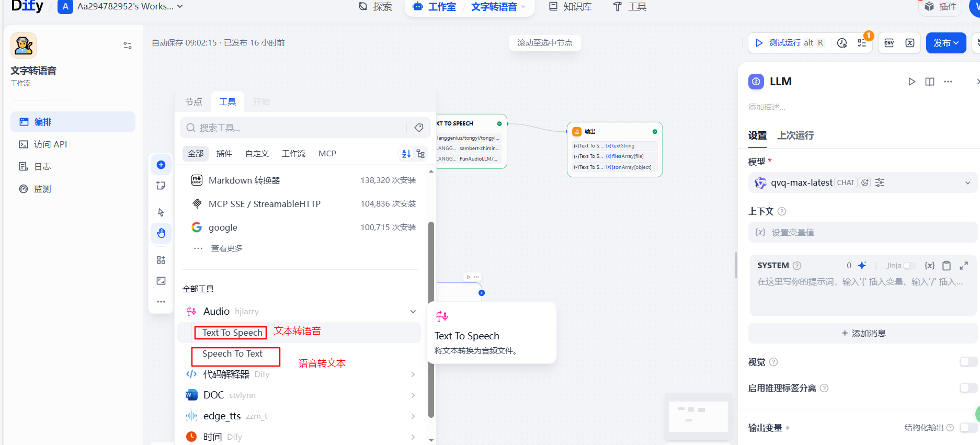
Task: Filter tools by 插件
Action: [x=224, y=154]
